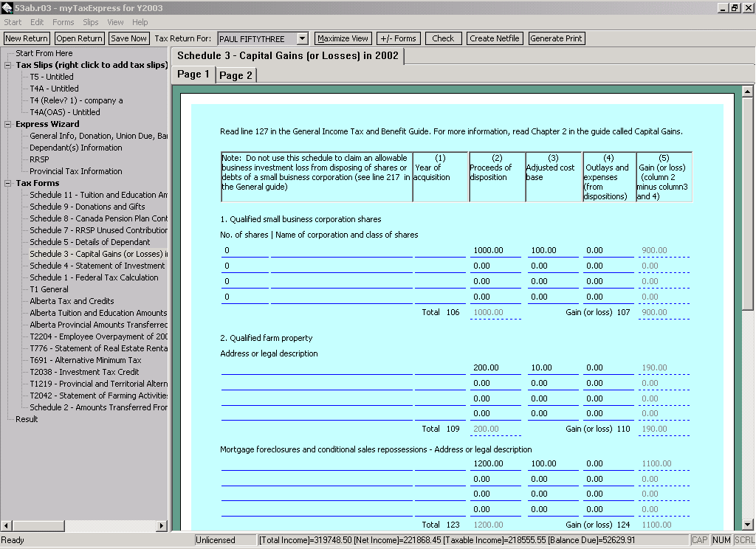Click the vertical scrollbar up arrow
Viewport: 756px width, 549px height.
pyautogui.click(x=748, y=92)
